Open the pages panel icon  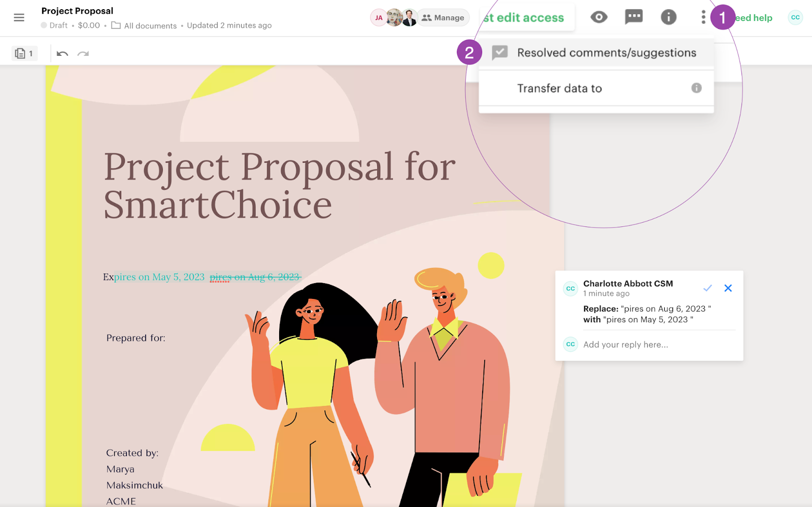(24, 53)
